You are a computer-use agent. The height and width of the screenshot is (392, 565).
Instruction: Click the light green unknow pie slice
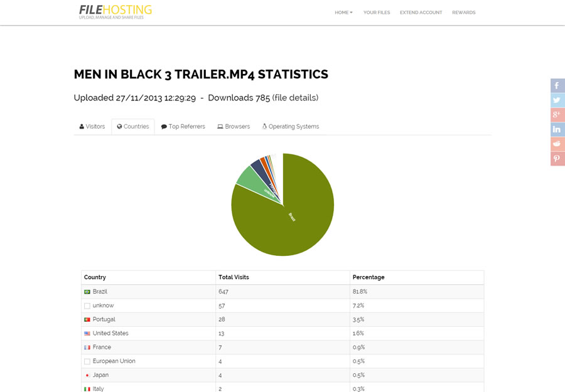pyautogui.click(x=252, y=182)
